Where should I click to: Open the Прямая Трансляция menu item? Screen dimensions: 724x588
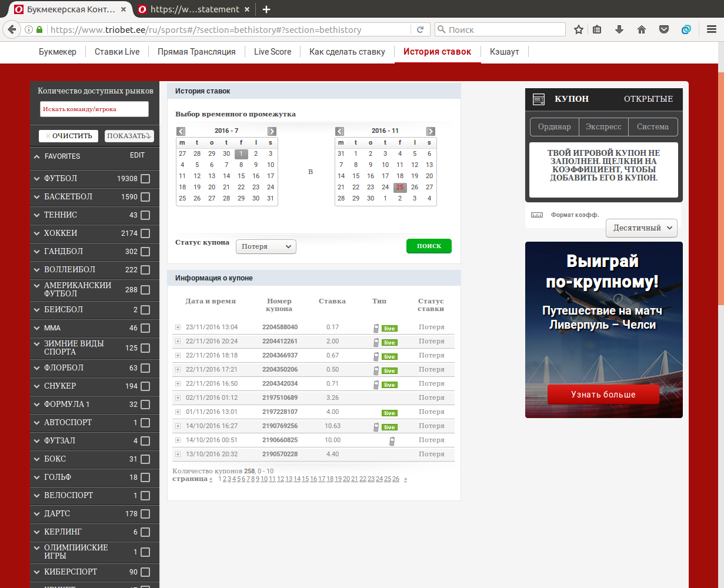[196, 52]
